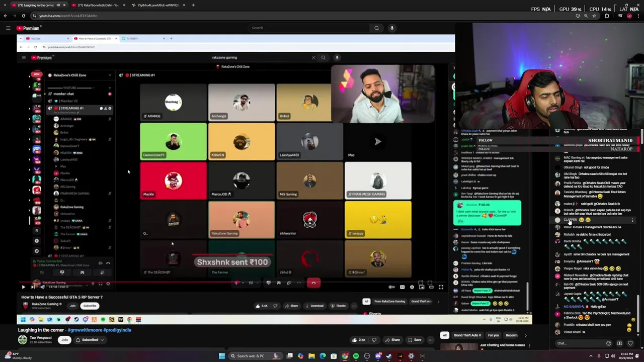This screenshot has height=362, width=644.
Task: Open 'Just Chatting And Some Games' suggested video
Action: 502,345
